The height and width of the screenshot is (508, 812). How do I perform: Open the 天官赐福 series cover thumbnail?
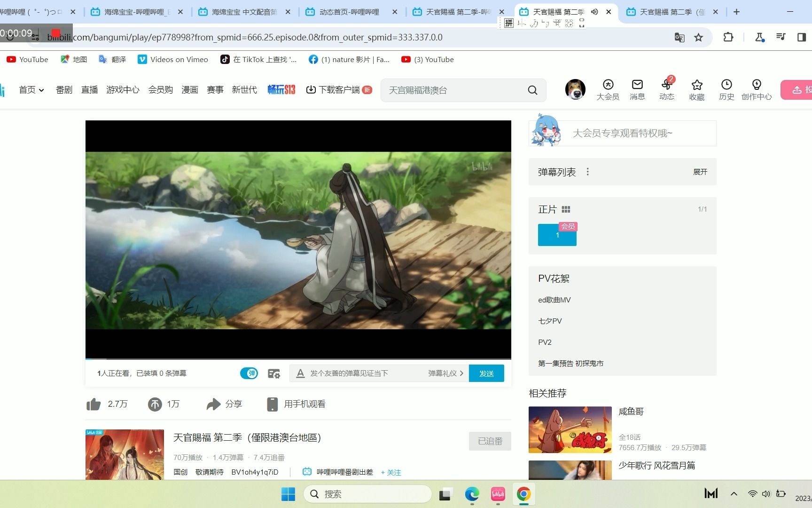[125, 454]
